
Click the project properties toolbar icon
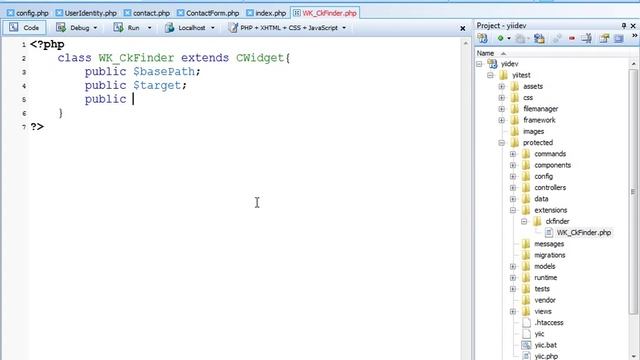(x=604, y=38)
